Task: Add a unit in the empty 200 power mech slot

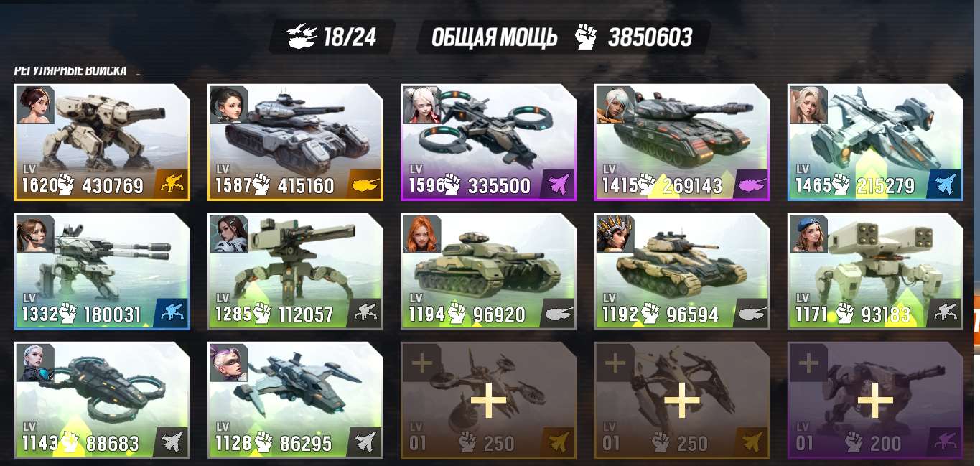Action: click(874, 400)
